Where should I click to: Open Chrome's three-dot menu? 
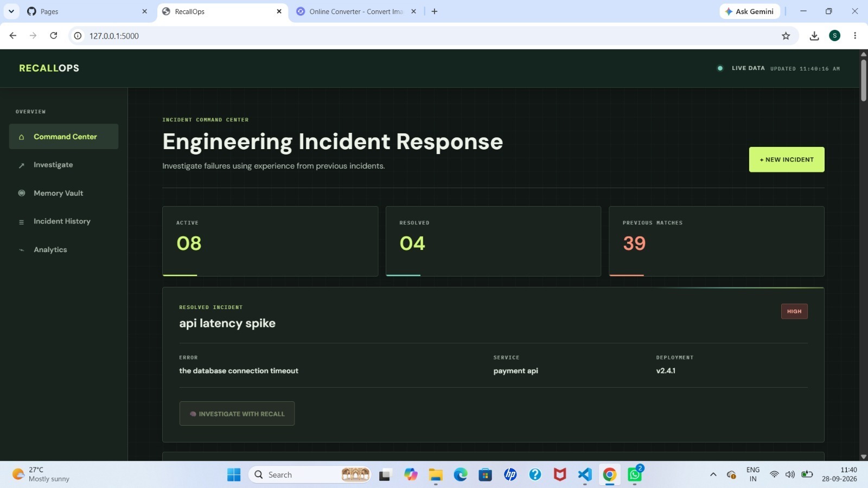[855, 36]
